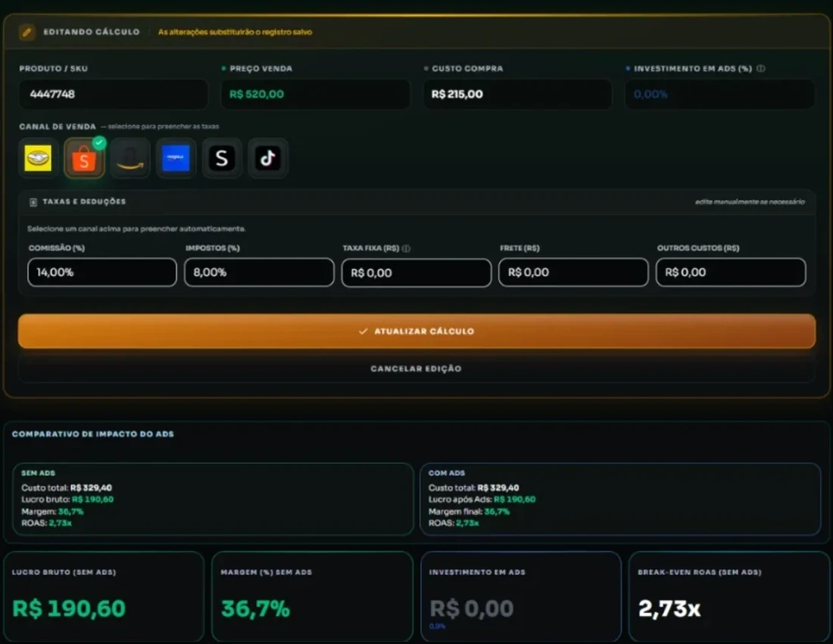The height and width of the screenshot is (644, 833).
Task: Click the Taxa Fixa (R$) input
Action: 416,273
